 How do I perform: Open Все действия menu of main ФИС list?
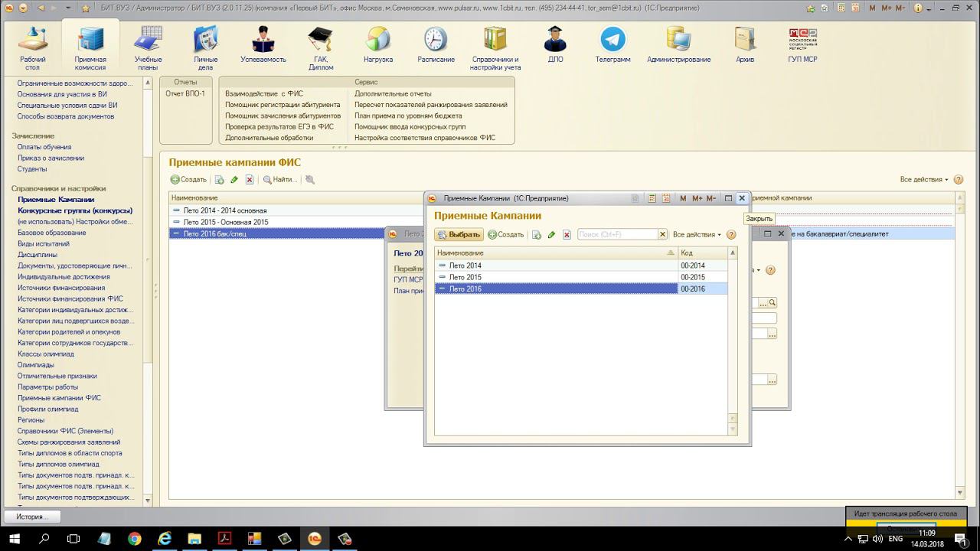click(x=924, y=180)
